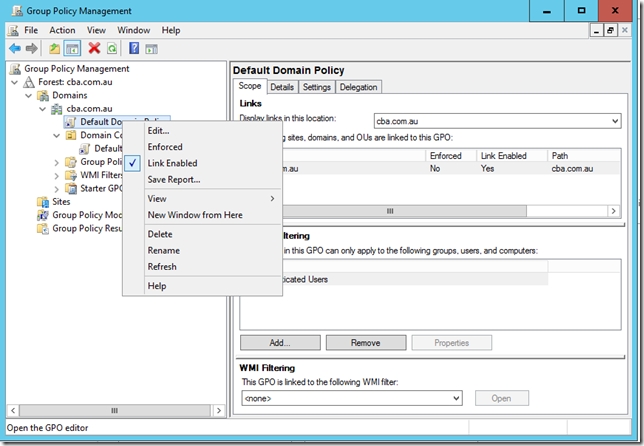
Task: Collapse the cba.com.au domain node
Action: point(42,109)
